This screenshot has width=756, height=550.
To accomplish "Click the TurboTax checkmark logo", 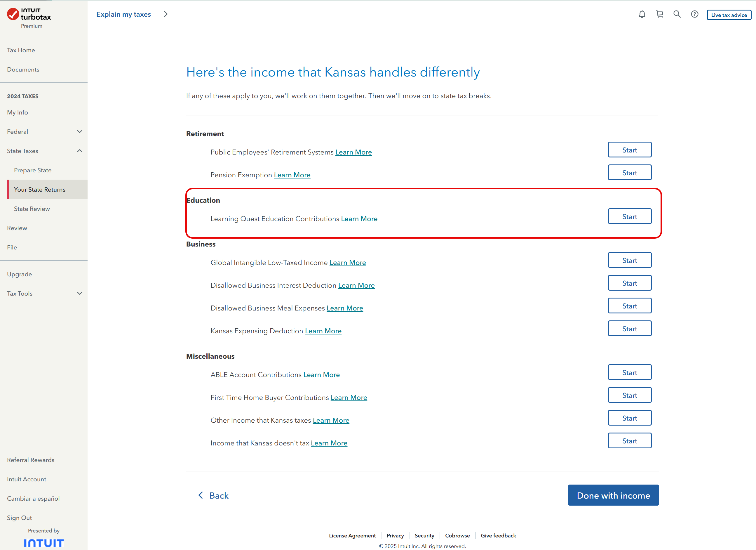I will tap(13, 14).
